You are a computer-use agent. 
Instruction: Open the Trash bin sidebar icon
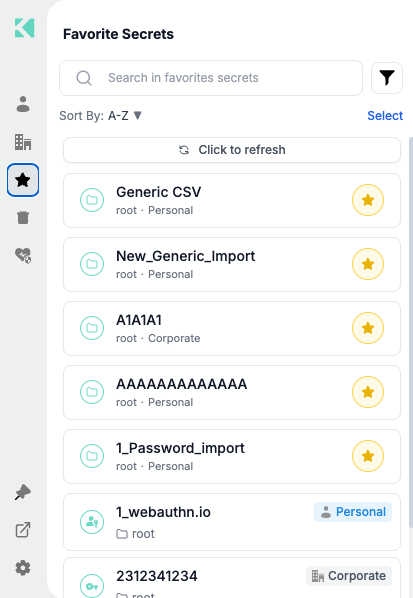(23, 217)
